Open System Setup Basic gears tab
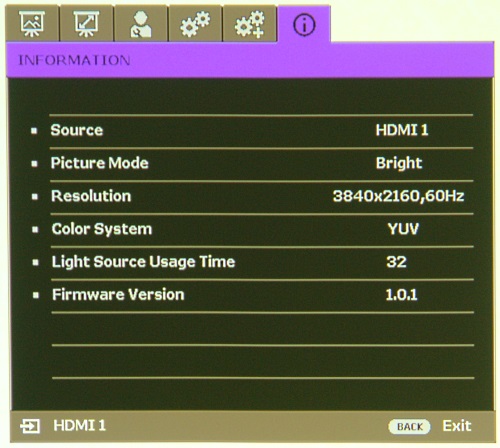Viewport: 500px width, 448px height. coord(195,24)
